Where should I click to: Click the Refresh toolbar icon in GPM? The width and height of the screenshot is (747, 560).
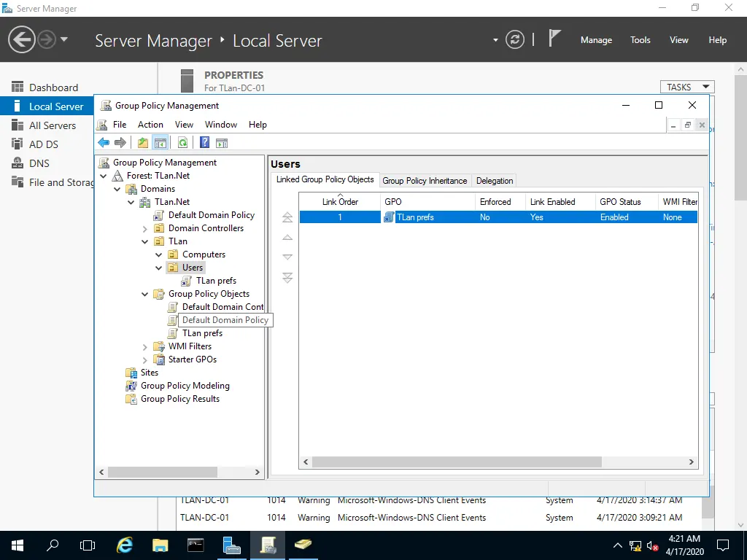coord(182,142)
